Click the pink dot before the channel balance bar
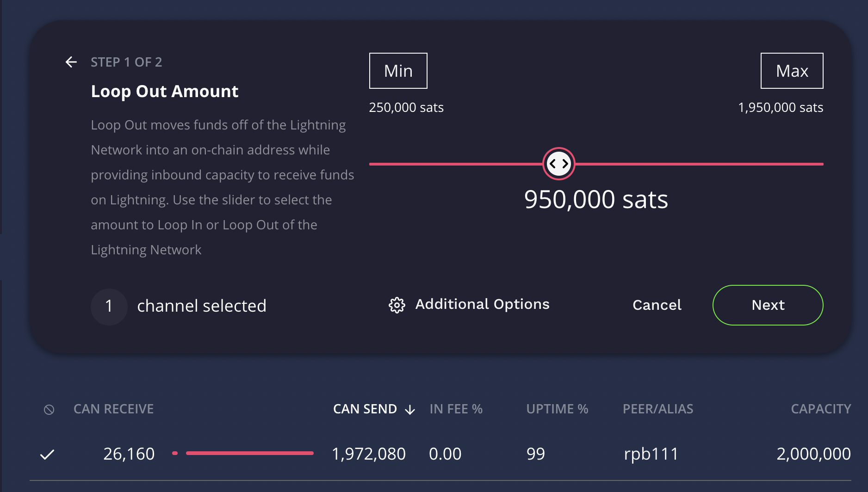Screen dimensions: 868x492 pyautogui.click(x=175, y=454)
